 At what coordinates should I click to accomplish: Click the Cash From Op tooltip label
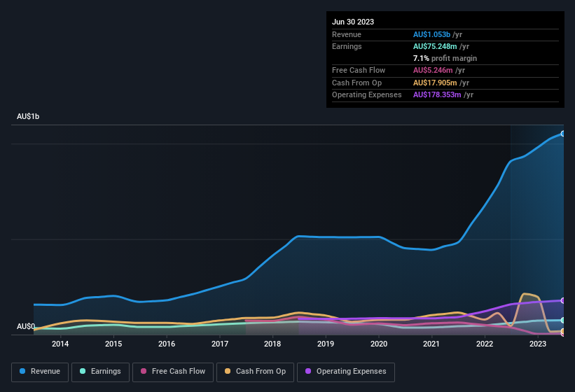(x=356, y=83)
